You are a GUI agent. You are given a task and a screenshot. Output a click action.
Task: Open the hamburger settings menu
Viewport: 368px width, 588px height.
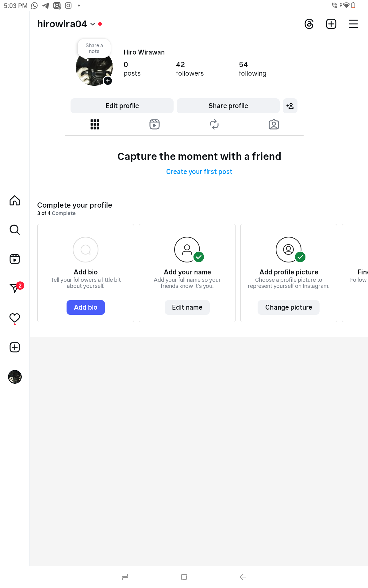[x=353, y=24]
